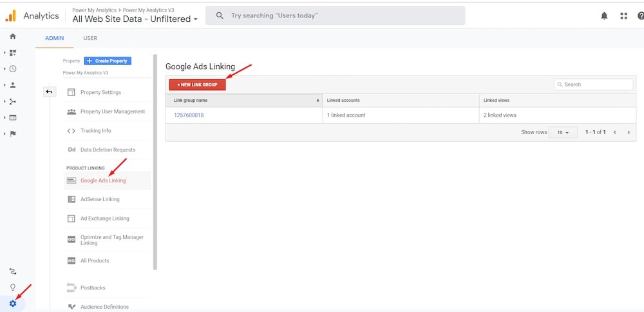
Task: Click the Linked accounts column header
Action: 401,101
